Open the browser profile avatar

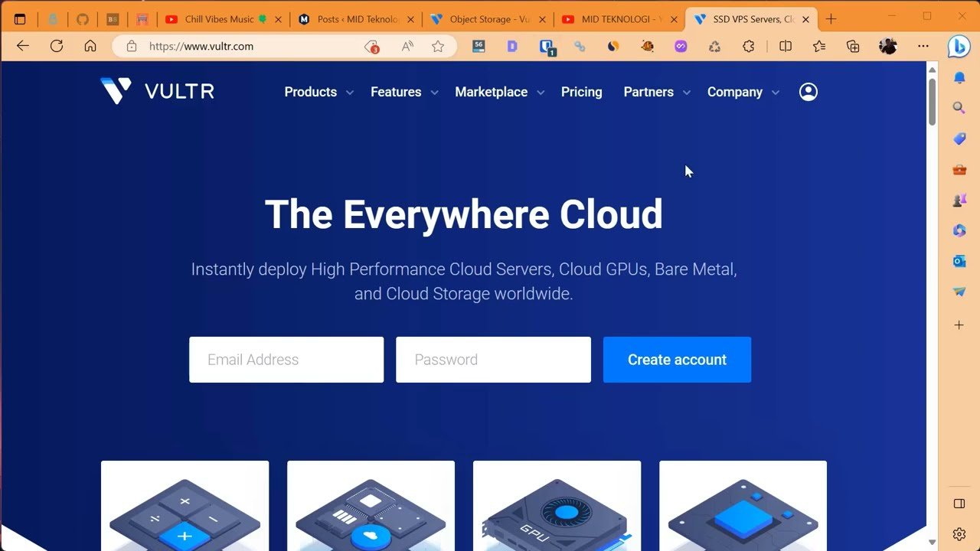(x=887, y=46)
